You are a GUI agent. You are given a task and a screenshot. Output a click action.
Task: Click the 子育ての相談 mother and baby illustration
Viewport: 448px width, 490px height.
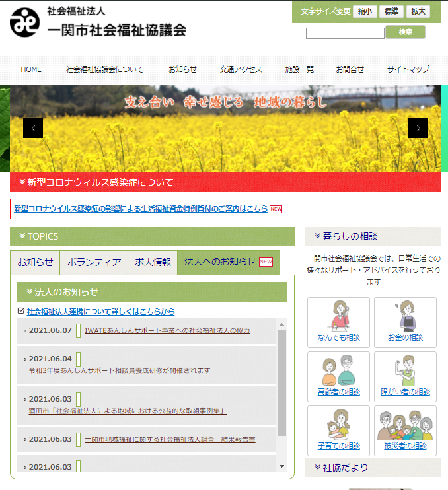pos(339,425)
